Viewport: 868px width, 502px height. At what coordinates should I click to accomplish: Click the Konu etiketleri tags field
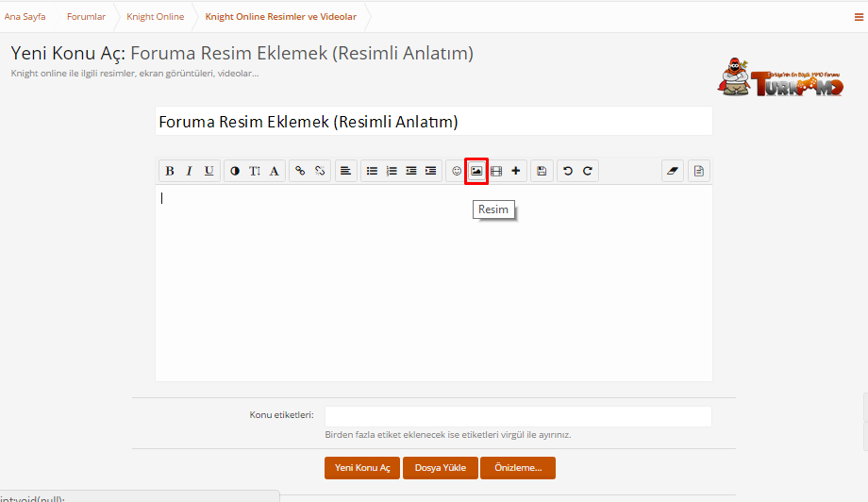[518, 416]
